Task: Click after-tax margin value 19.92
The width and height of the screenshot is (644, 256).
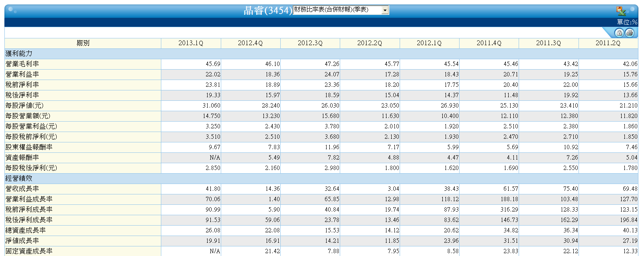Action: tap(571, 95)
